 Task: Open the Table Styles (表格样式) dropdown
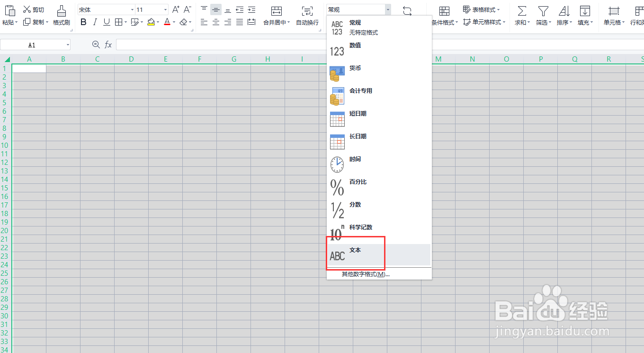point(482,9)
